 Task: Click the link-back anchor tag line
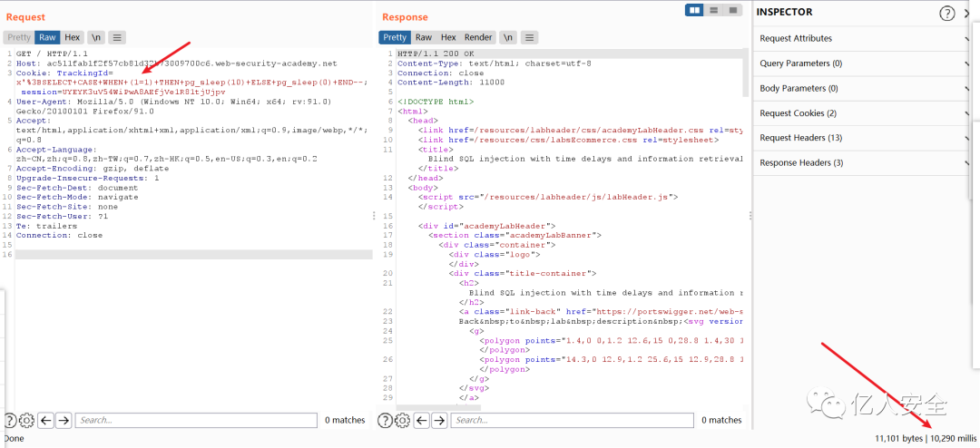[x=601, y=311]
